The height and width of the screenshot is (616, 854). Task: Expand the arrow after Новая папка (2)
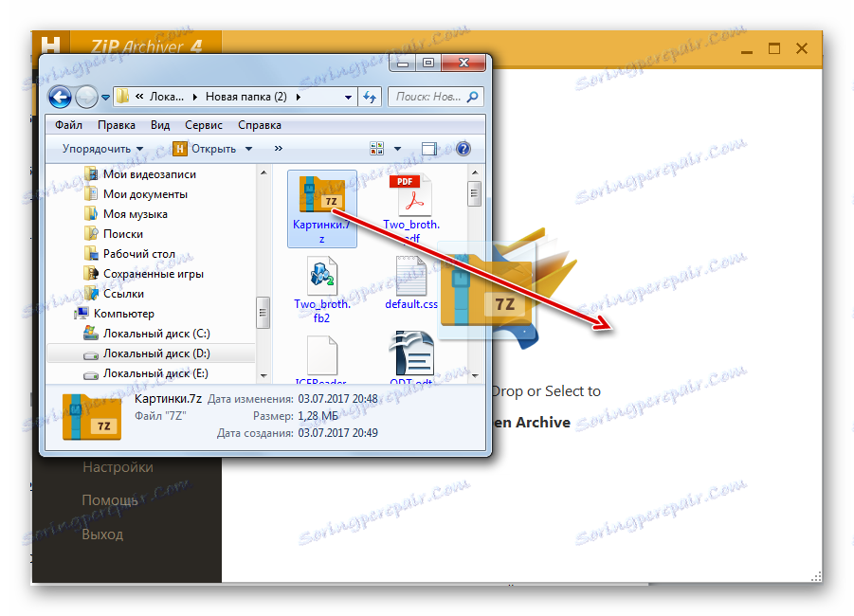coord(298,97)
